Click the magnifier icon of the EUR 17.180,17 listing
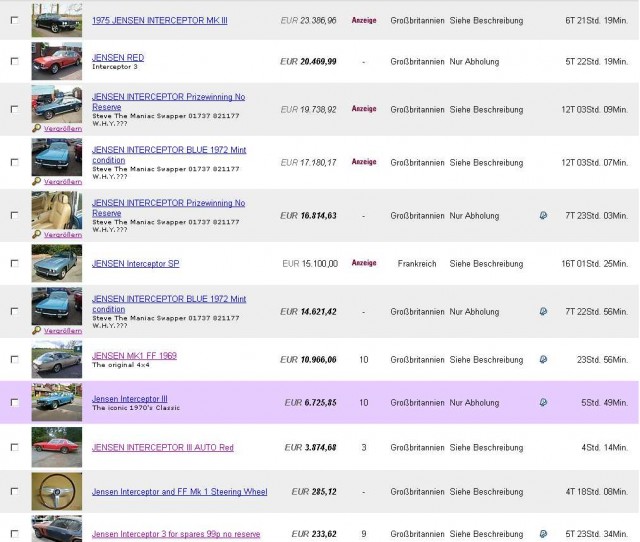 (37, 181)
